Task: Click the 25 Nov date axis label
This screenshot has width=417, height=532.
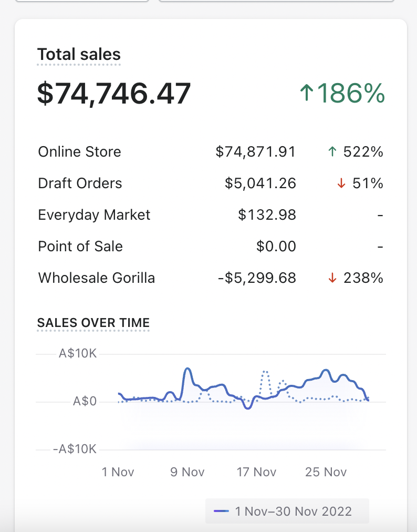Action: pos(326,472)
